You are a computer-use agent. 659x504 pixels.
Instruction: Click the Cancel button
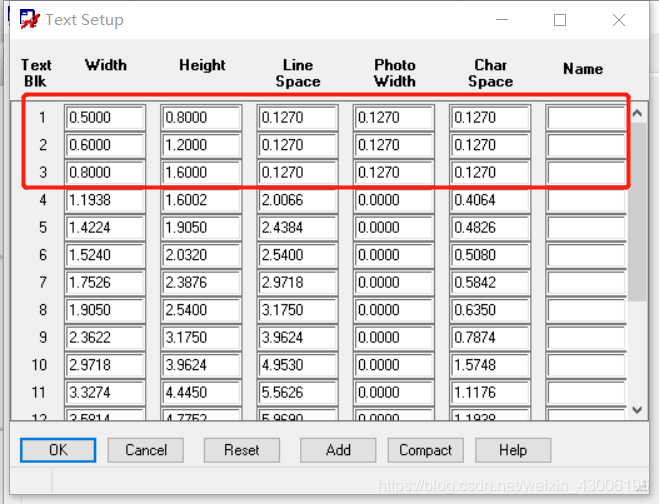146,450
